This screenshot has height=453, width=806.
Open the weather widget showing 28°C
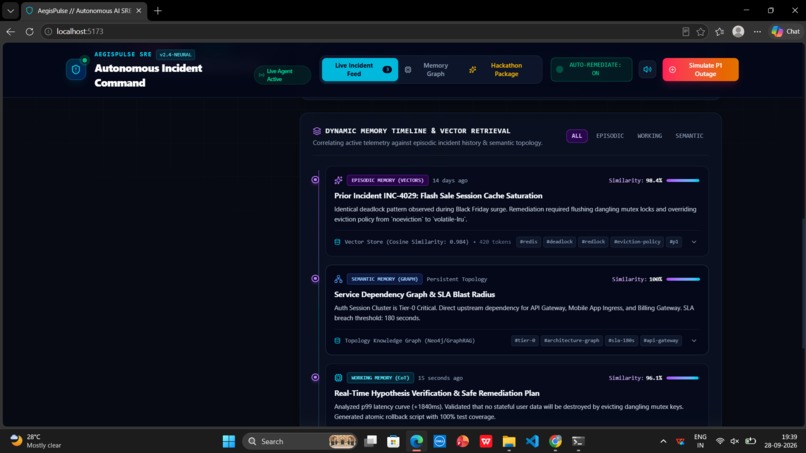coord(36,441)
